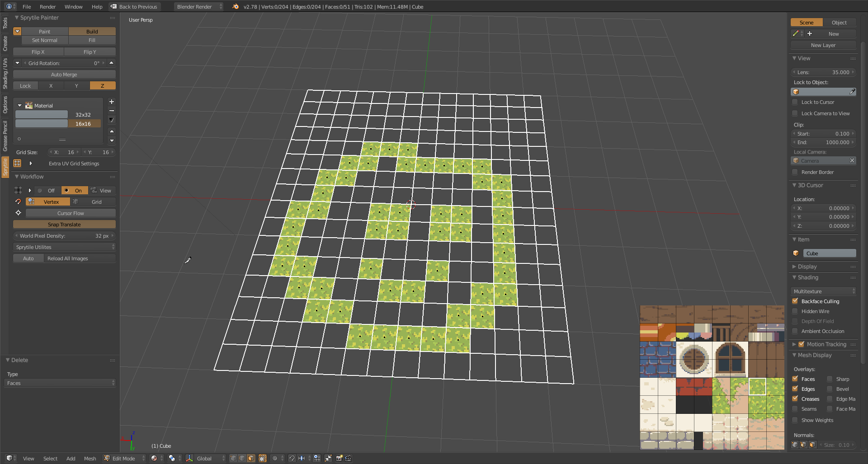Image resolution: width=868 pixels, height=464 pixels.
Task: Disable Backface Culling checkbox
Action: [795, 301]
